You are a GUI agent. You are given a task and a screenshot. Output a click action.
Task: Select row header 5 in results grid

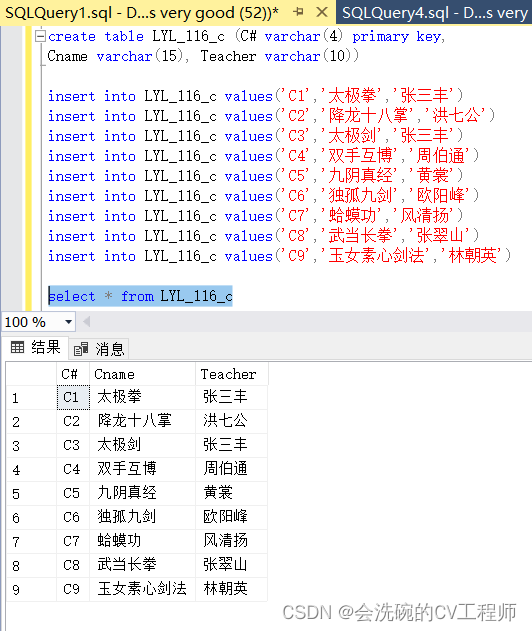pyautogui.click(x=31, y=493)
